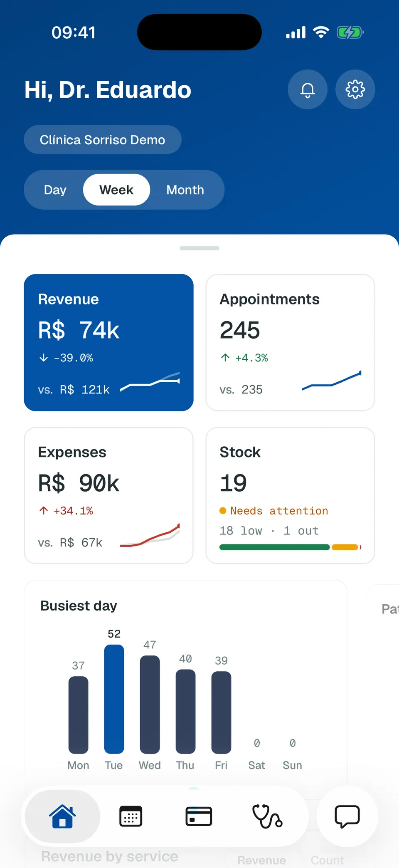Viewport: 399px width, 868px height.
Task: Select the Thursday bar with 40
Action: tap(185, 712)
